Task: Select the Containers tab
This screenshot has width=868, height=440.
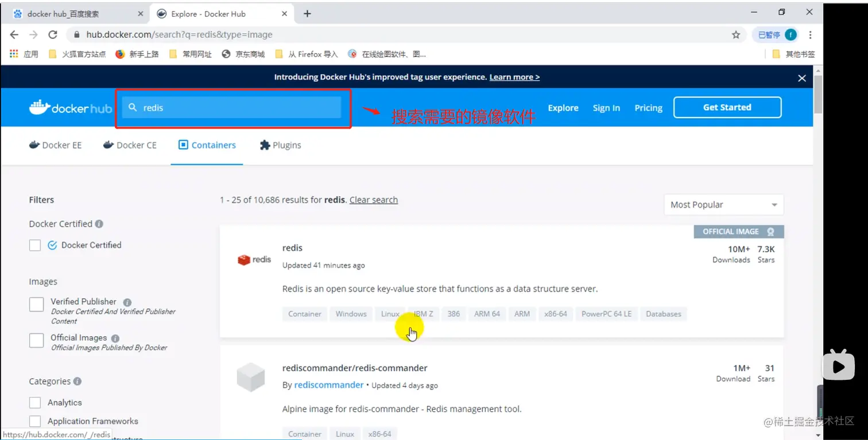Action: click(207, 145)
